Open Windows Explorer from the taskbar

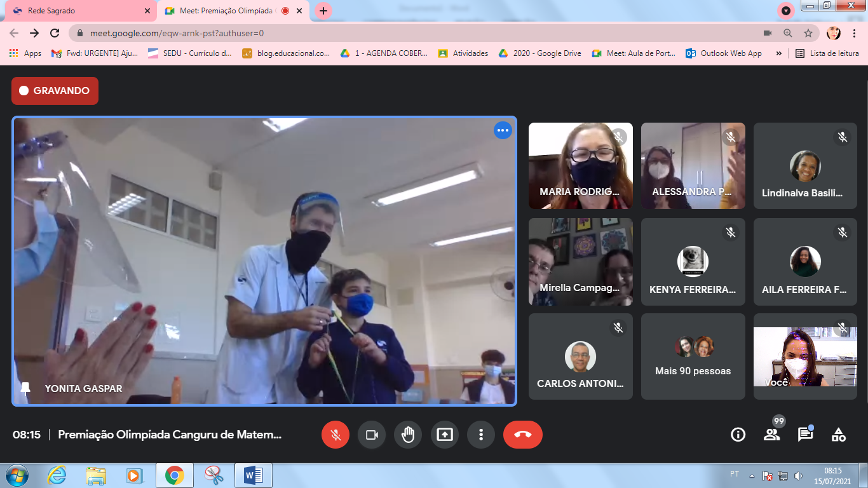click(96, 475)
